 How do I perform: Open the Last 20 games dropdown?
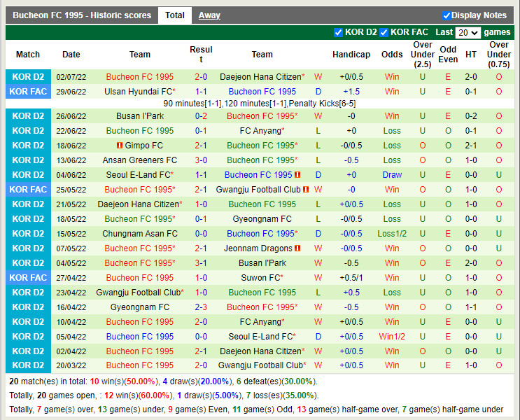468,33
